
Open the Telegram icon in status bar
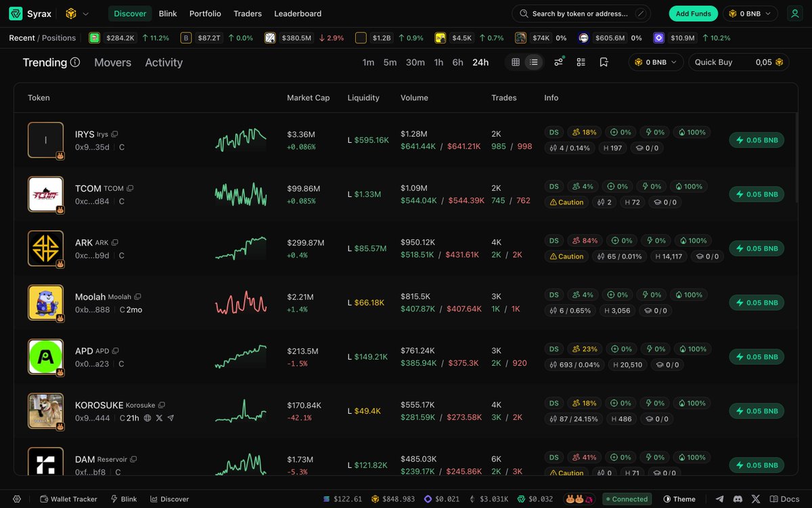719,499
